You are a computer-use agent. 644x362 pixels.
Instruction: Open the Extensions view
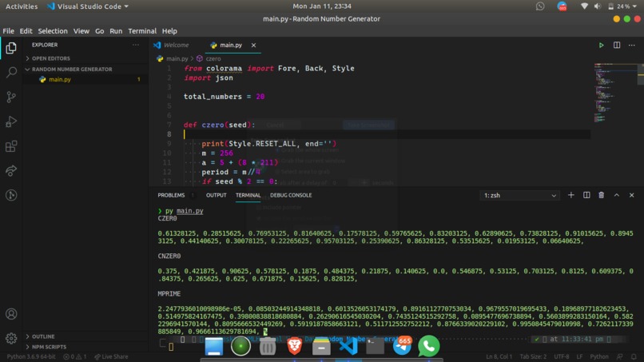coord(11,146)
